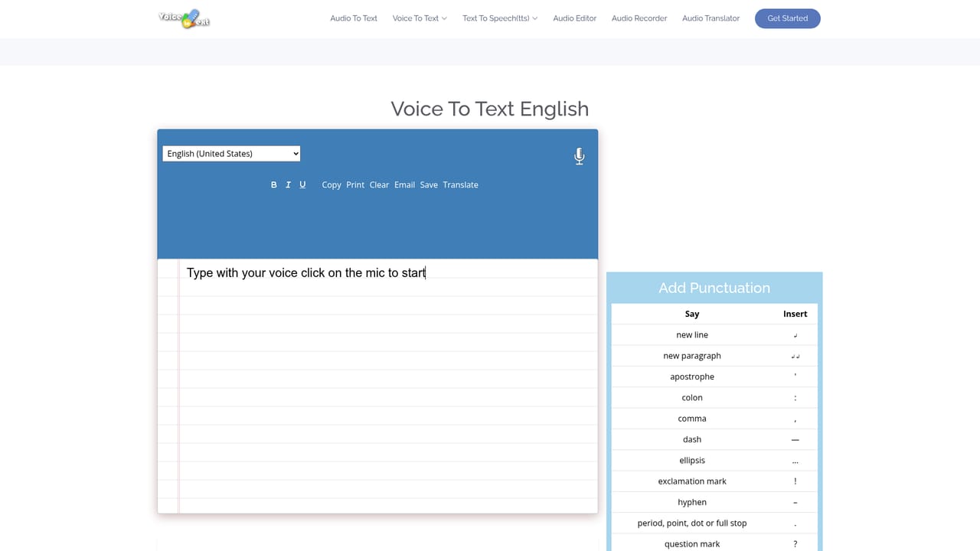Click 'period, point, dot or full stop' entry
Screen dimensions: 980x551
pyautogui.click(x=714, y=523)
